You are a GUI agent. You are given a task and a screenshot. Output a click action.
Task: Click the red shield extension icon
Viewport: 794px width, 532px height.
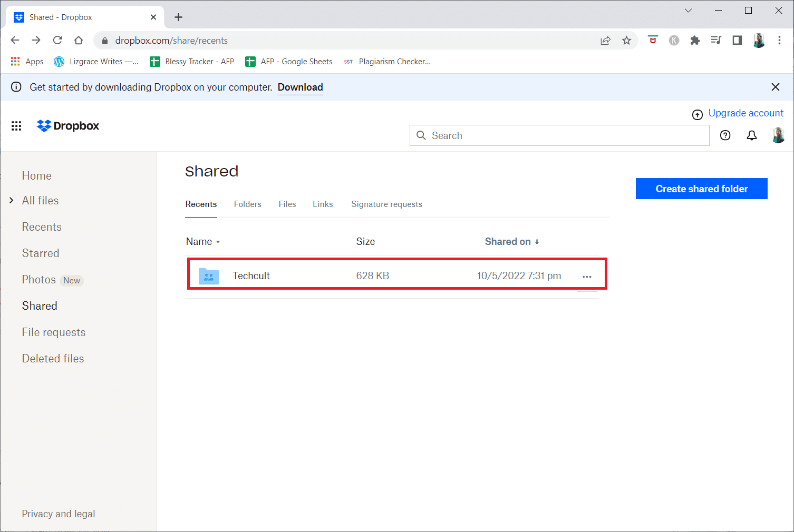(x=653, y=40)
